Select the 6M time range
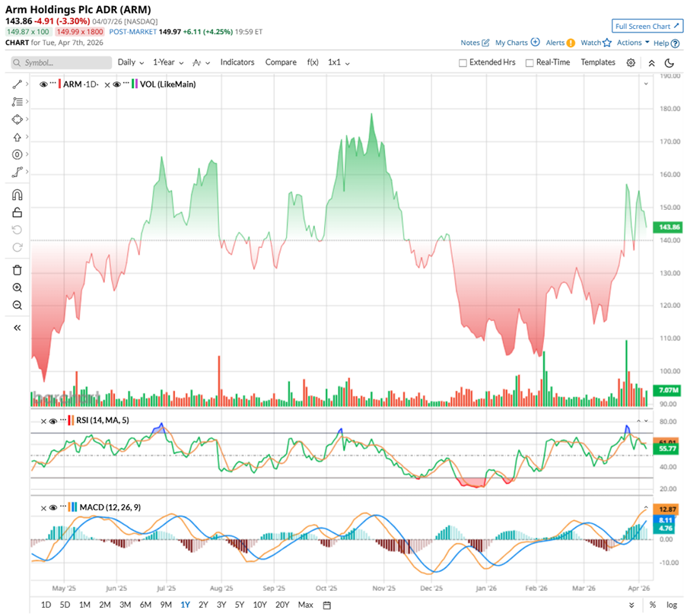Viewport: 687px width, 616px height. click(x=145, y=605)
